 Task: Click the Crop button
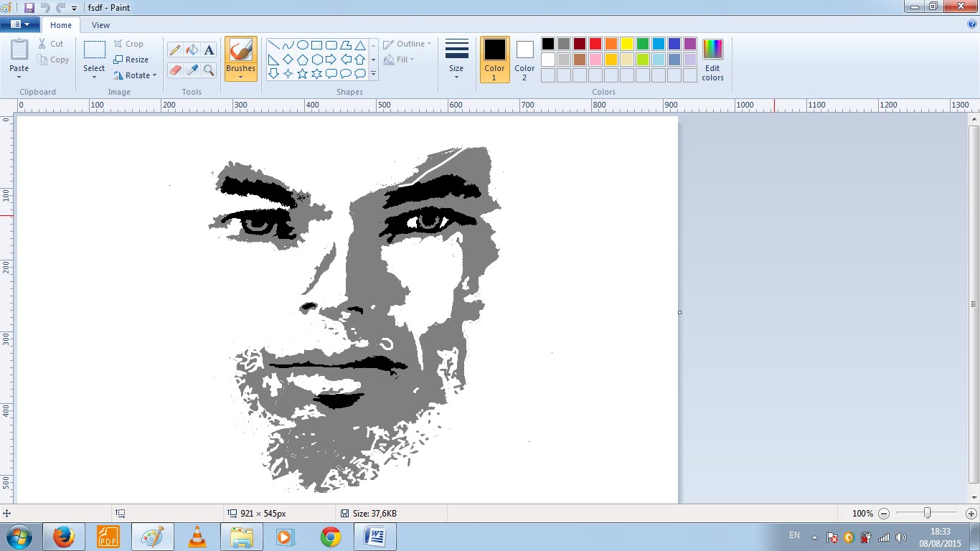point(128,44)
